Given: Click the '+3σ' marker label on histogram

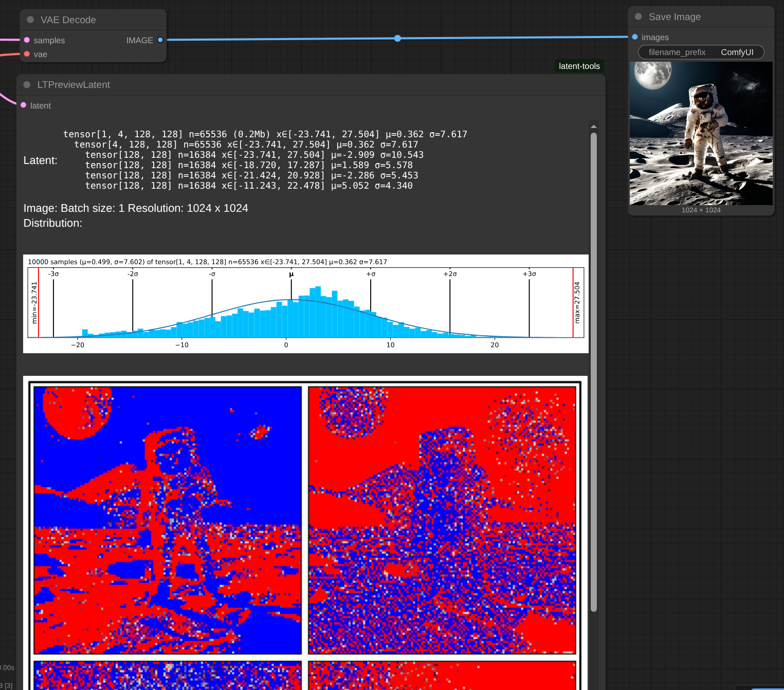Looking at the screenshot, I should (x=530, y=274).
